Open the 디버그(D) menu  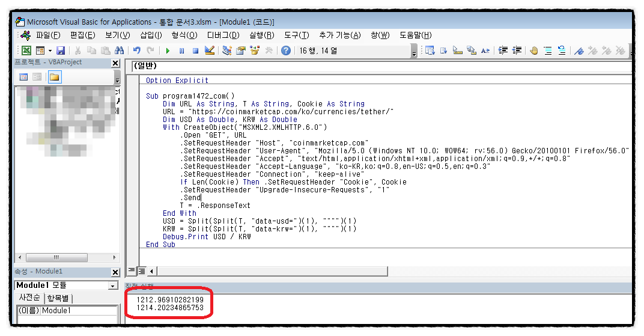coord(223,35)
